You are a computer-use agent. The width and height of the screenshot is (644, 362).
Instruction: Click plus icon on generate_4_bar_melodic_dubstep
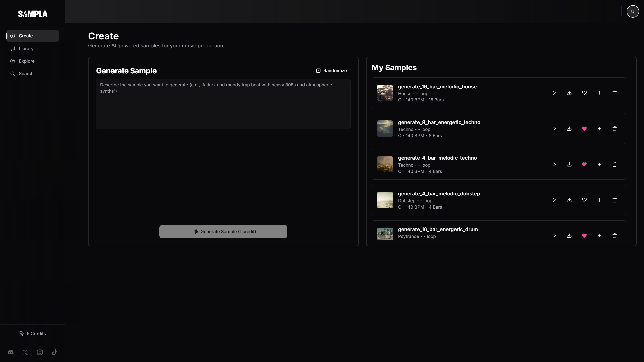click(599, 200)
